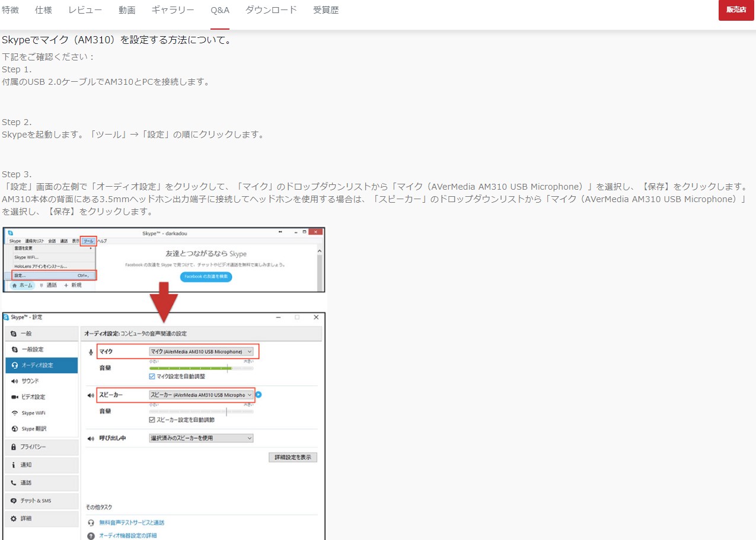Image resolution: width=756 pixels, height=540 pixels.
Task: Click the microphone icon next to マイク
Action: pos(91,352)
